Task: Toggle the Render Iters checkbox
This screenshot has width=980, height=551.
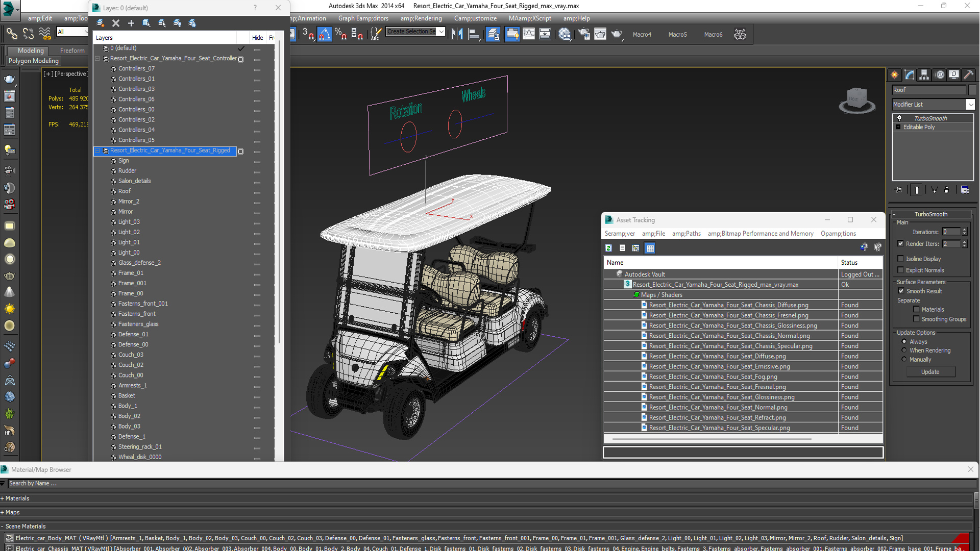Action: click(x=901, y=244)
